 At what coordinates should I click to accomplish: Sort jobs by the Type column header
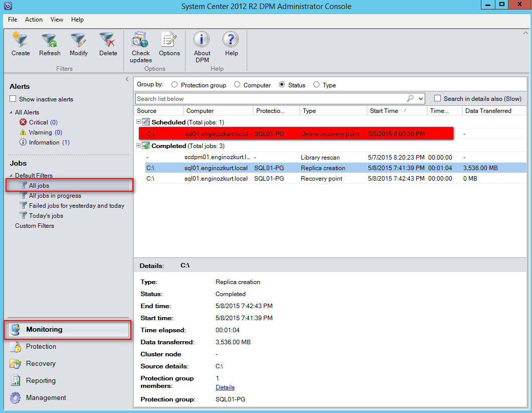pos(333,111)
